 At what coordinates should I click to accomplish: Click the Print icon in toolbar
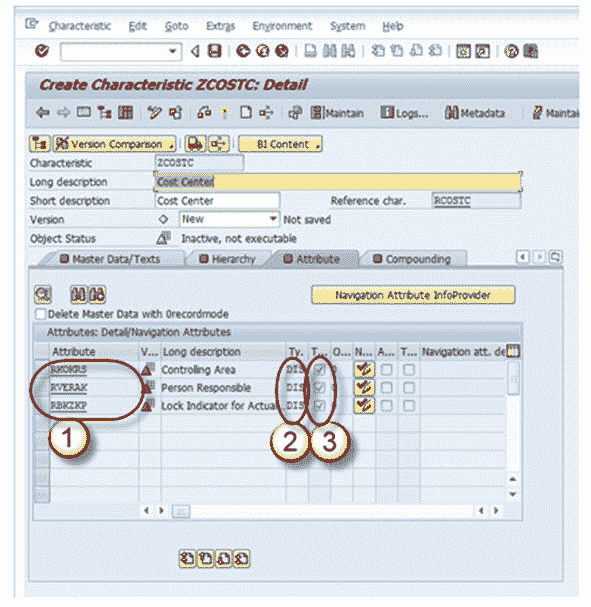tap(310, 51)
